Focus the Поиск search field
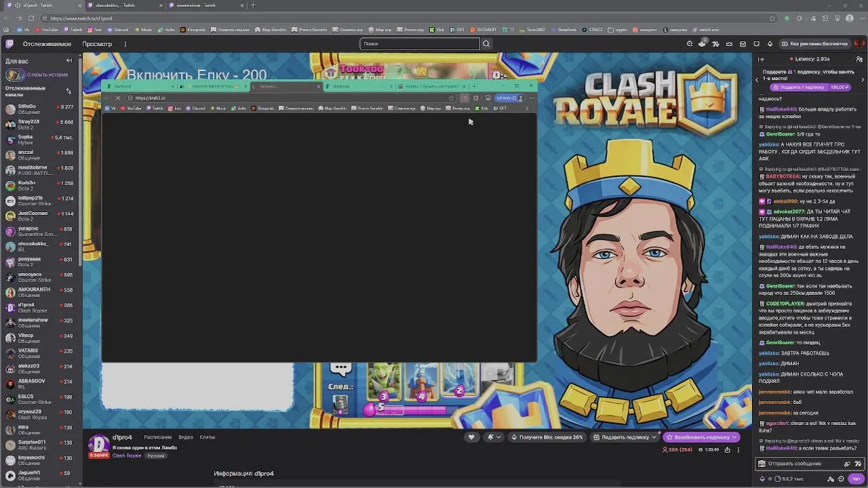This screenshot has width=868, height=488. 420,44
